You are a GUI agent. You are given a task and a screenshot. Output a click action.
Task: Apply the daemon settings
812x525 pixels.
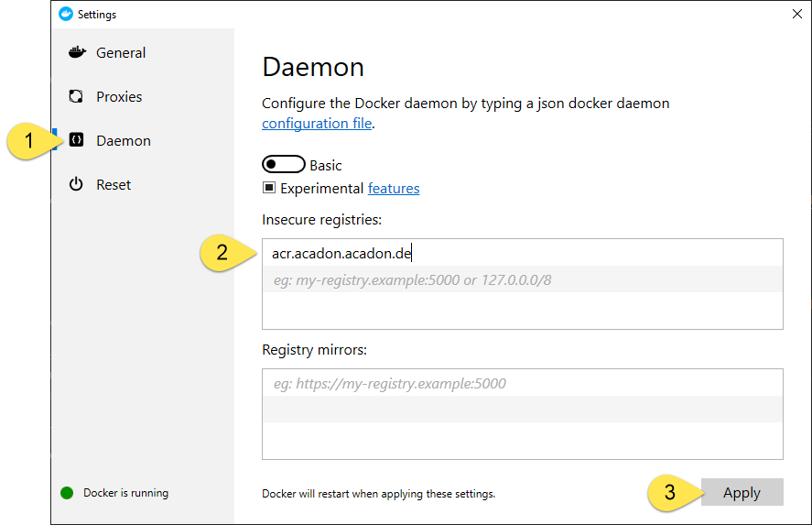(x=742, y=492)
